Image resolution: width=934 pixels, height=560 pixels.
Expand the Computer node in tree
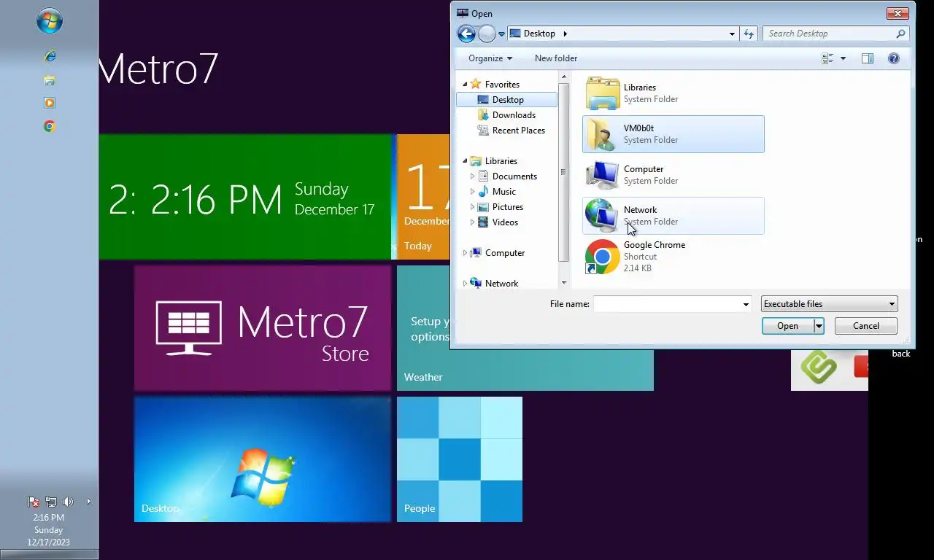[x=466, y=253]
